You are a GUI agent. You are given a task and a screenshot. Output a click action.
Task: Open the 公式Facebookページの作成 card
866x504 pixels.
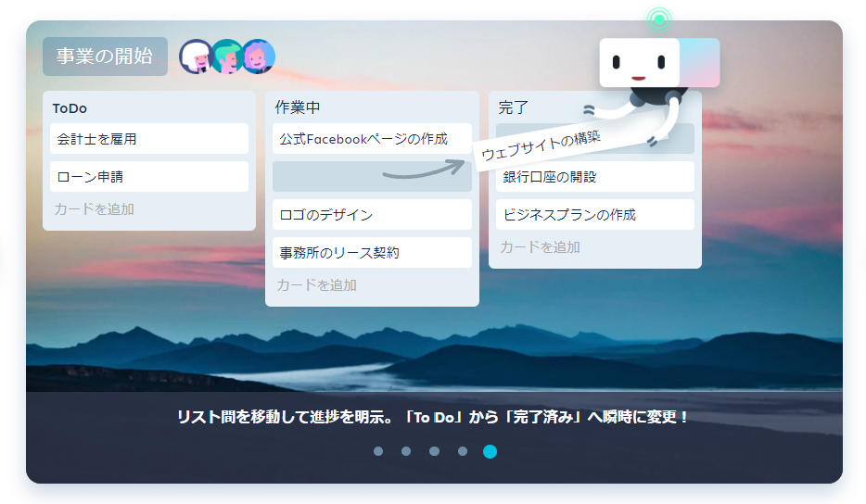pyautogui.click(x=372, y=139)
